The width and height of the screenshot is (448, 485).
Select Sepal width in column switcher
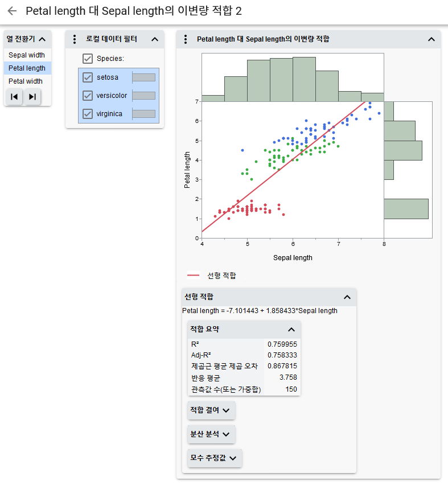[27, 55]
